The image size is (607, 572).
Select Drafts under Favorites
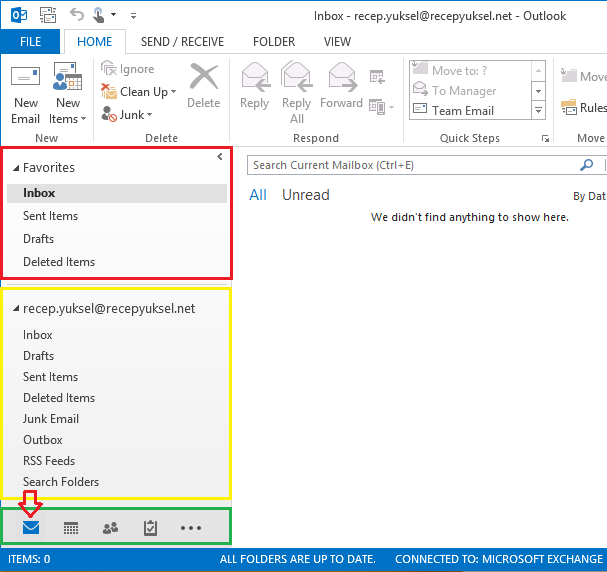[x=117, y=238]
